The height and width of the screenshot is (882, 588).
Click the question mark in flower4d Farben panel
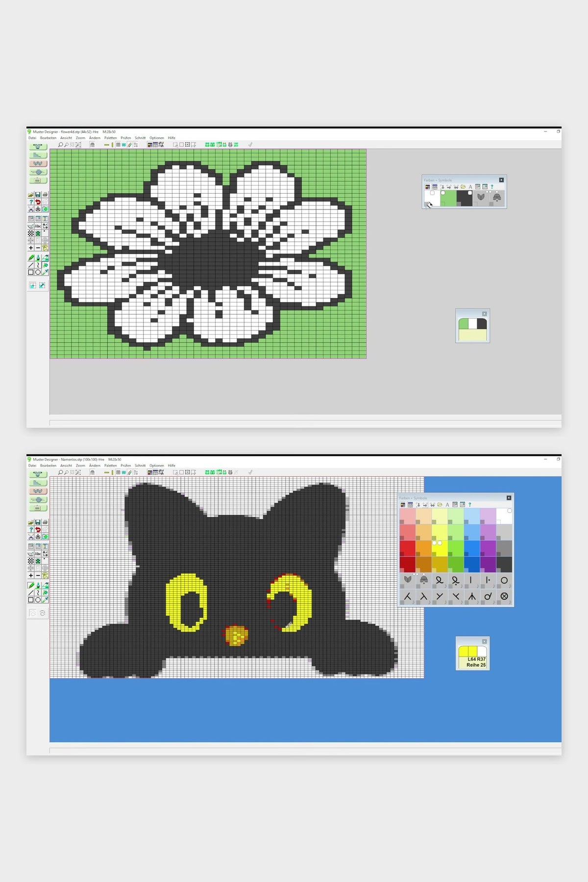[x=492, y=187]
